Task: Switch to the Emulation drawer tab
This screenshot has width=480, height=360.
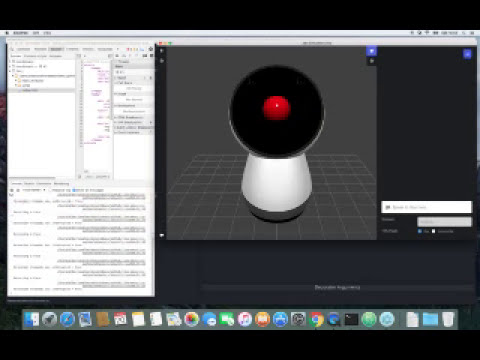Action: 44,183
